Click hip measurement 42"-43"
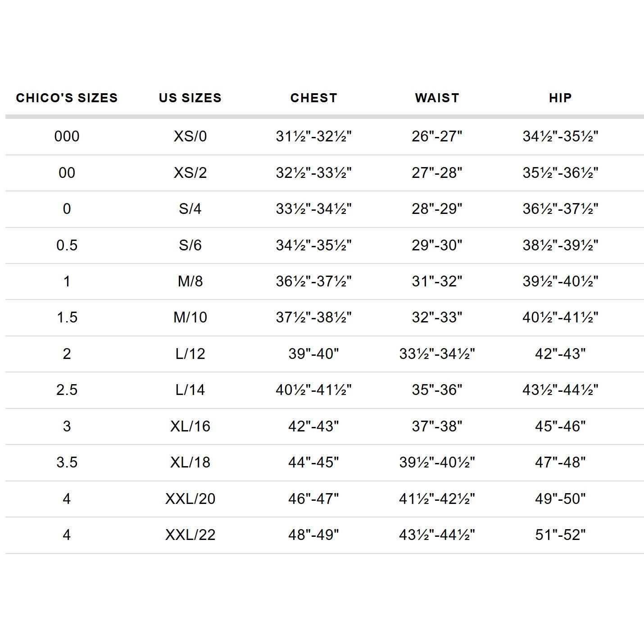The width and height of the screenshot is (644, 644). point(560,354)
